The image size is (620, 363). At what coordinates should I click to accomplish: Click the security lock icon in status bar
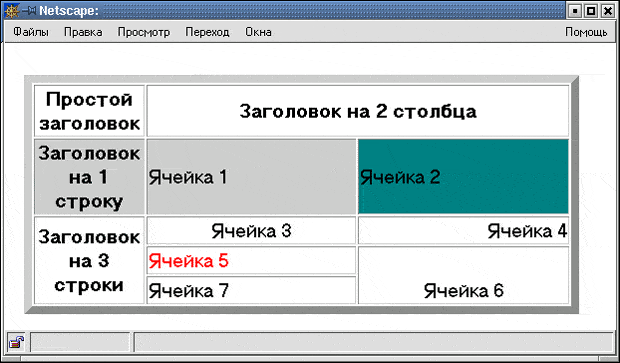pyautogui.click(x=17, y=342)
